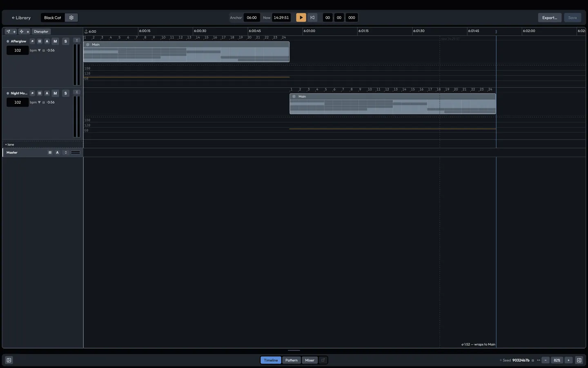Click the dice icon beside Afterglow bpm
Screen dimensions: 588x368
pyautogui.click(x=44, y=51)
